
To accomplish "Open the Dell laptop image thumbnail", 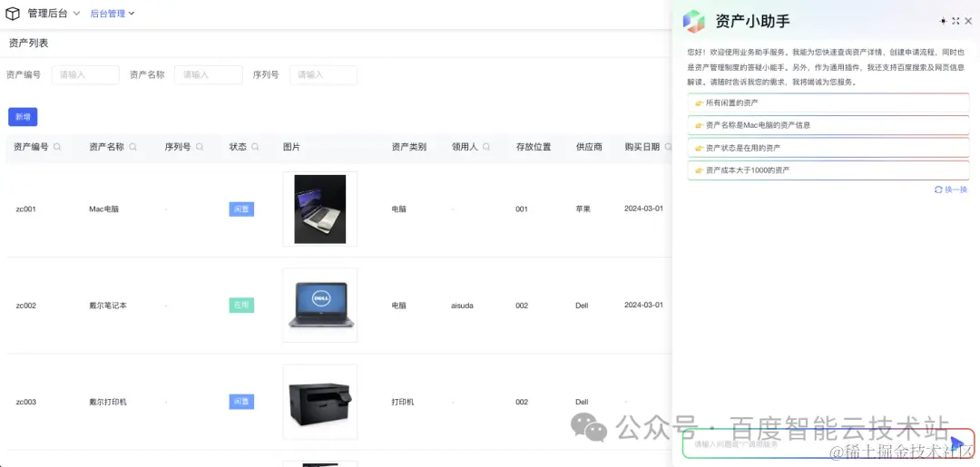I will point(320,306).
